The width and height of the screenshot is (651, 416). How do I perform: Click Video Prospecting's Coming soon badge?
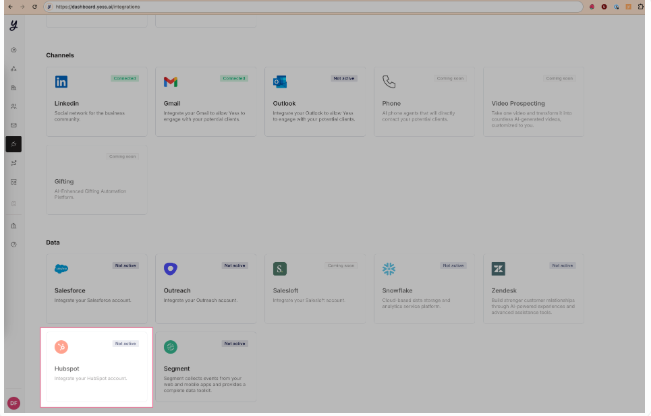click(x=559, y=78)
